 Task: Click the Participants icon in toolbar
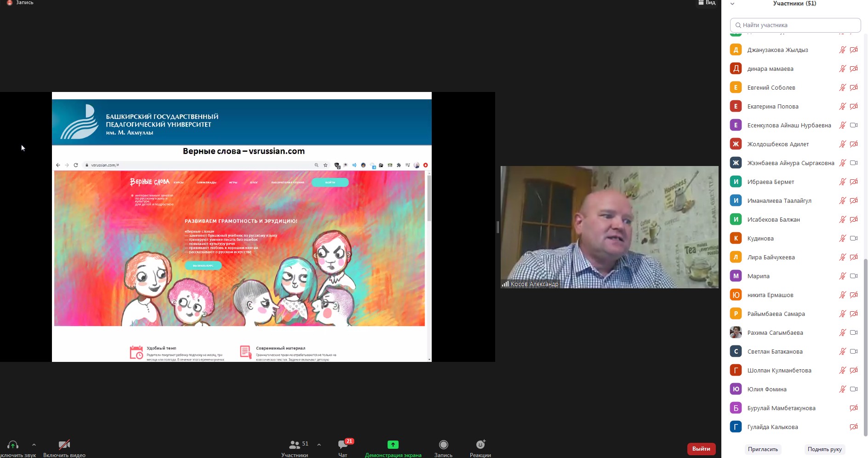pyautogui.click(x=294, y=445)
